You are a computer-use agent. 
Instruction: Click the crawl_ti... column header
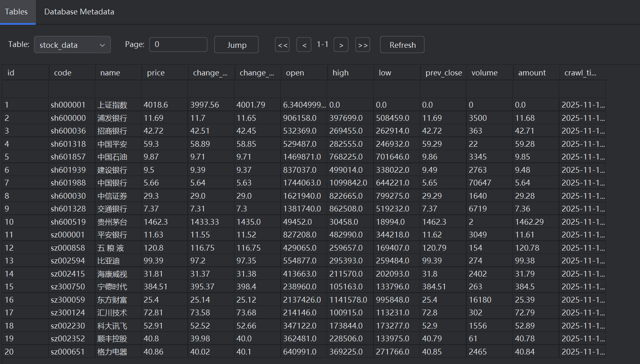[582, 73]
